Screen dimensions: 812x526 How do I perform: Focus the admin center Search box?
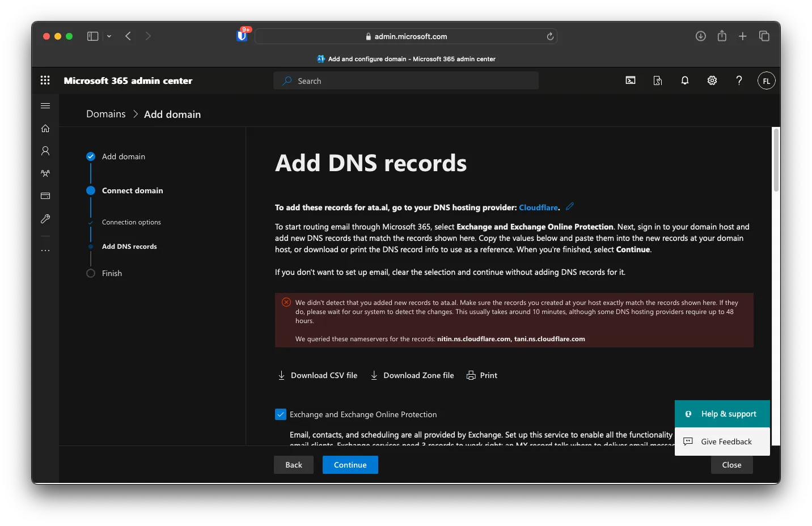pos(406,80)
